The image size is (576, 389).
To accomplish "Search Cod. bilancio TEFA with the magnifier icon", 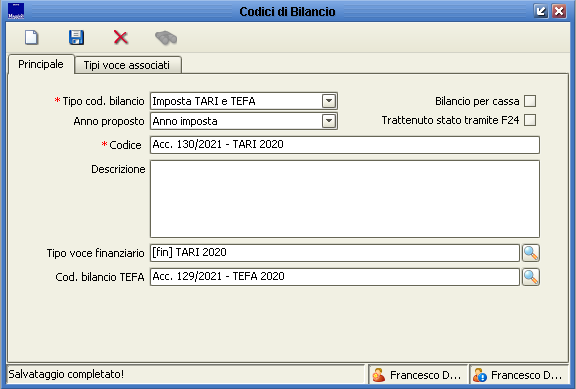I will coord(531,277).
